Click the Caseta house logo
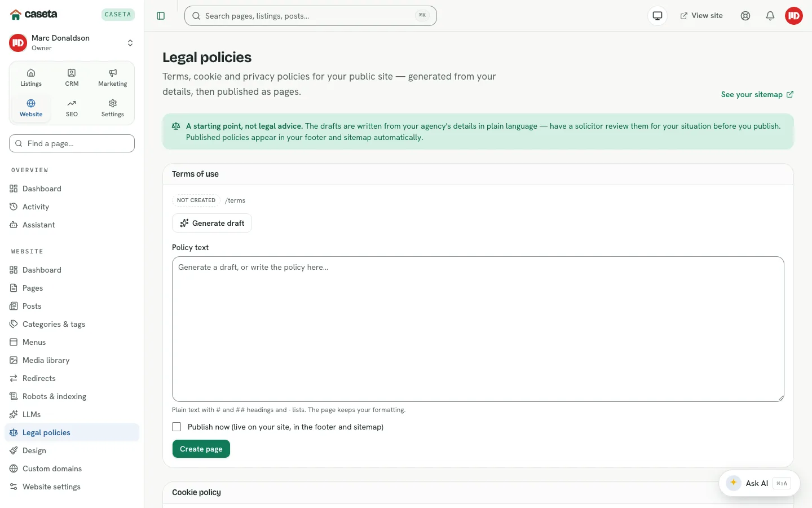Screen dimensions: 812x508 click(34, 14)
